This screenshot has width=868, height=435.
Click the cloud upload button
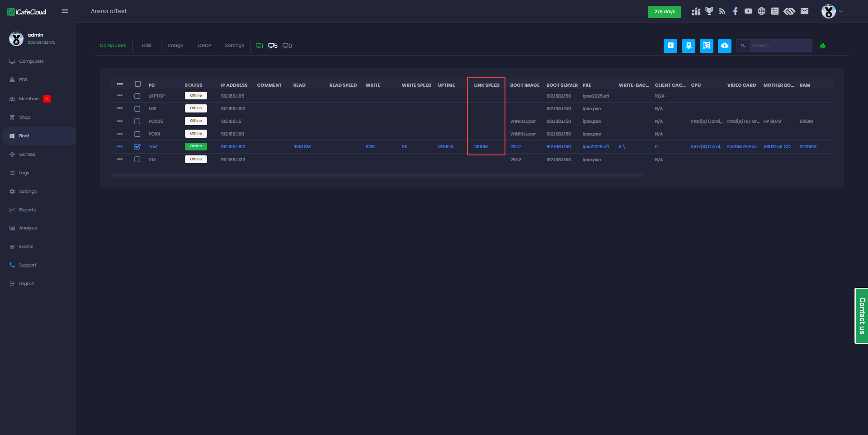pyautogui.click(x=724, y=46)
